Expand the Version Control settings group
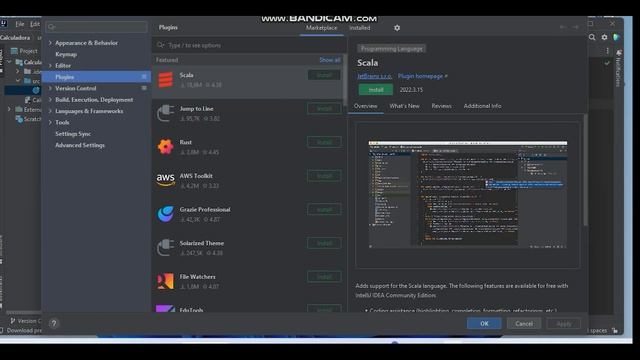This screenshot has width=640, height=360. pos(50,88)
